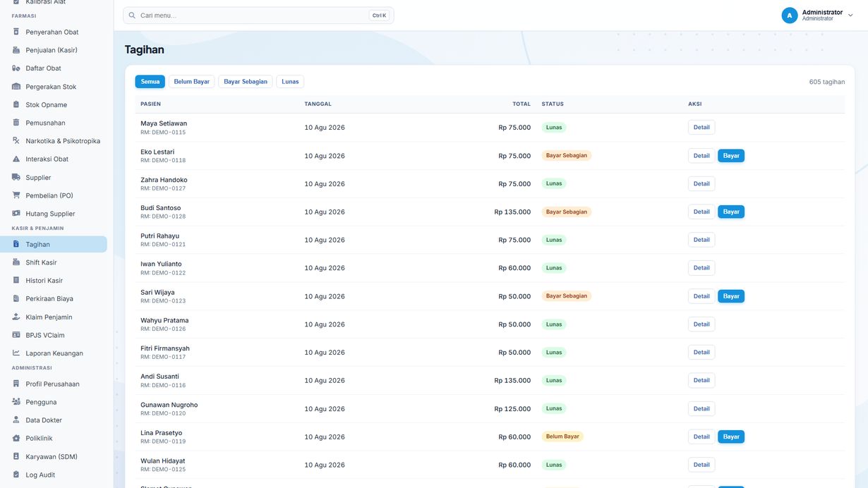This screenshot has width=868, height=488.
Task: Show all bills with Semua filter
Action: (150, 82)
